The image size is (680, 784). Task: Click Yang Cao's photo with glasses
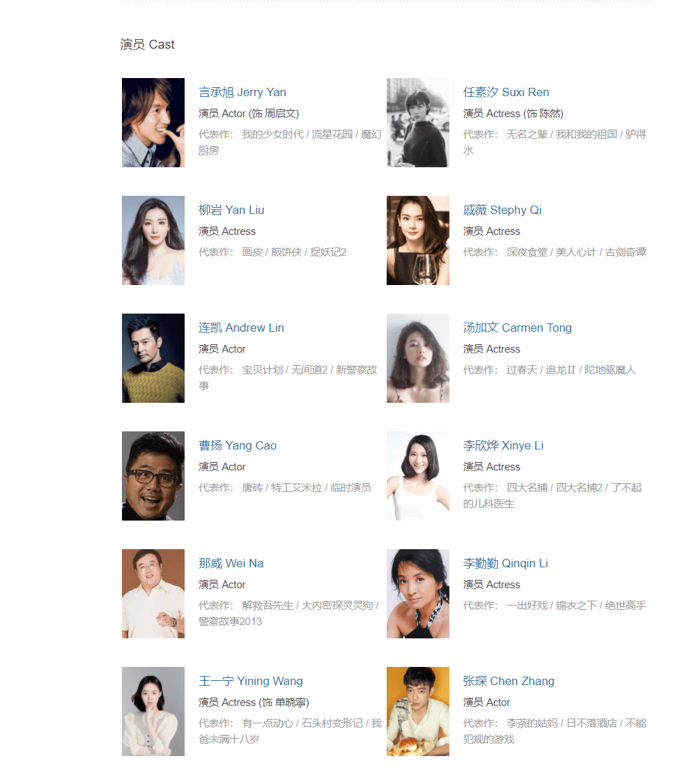click(153, 476)
